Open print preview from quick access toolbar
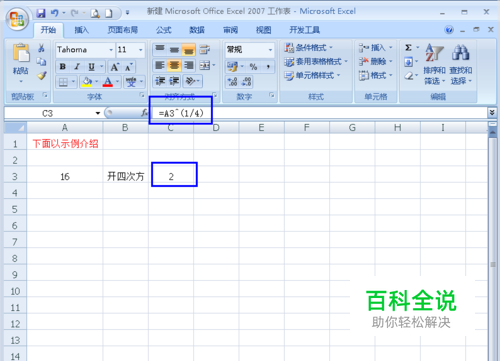The image size is (500, 361). (x=95, y=13)
